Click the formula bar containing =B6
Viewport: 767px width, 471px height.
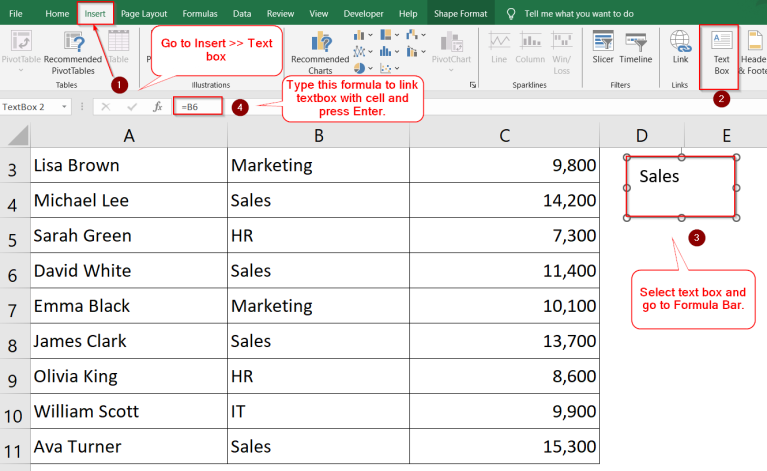coord(196,106)
